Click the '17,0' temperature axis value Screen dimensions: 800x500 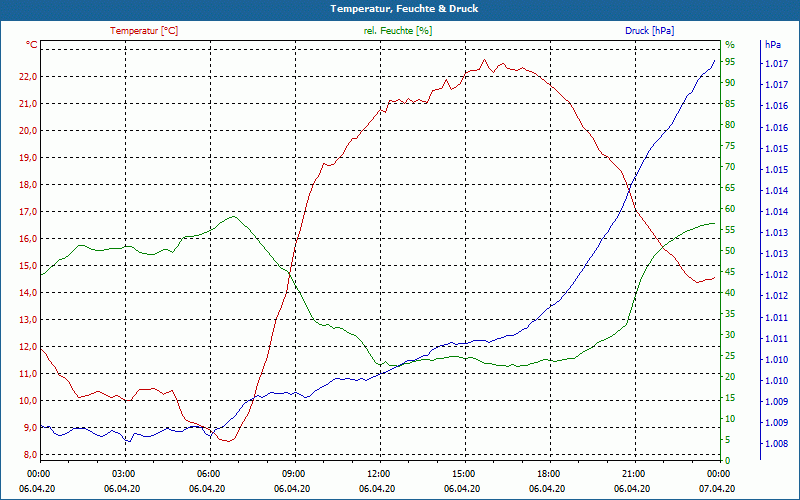[28, 212]
